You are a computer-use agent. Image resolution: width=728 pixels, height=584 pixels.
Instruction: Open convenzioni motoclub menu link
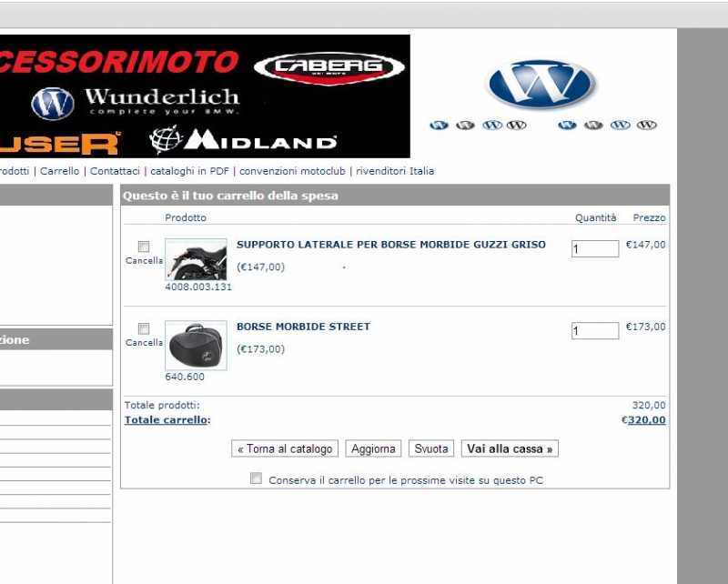pyautogui.click(x=292, y=171)
